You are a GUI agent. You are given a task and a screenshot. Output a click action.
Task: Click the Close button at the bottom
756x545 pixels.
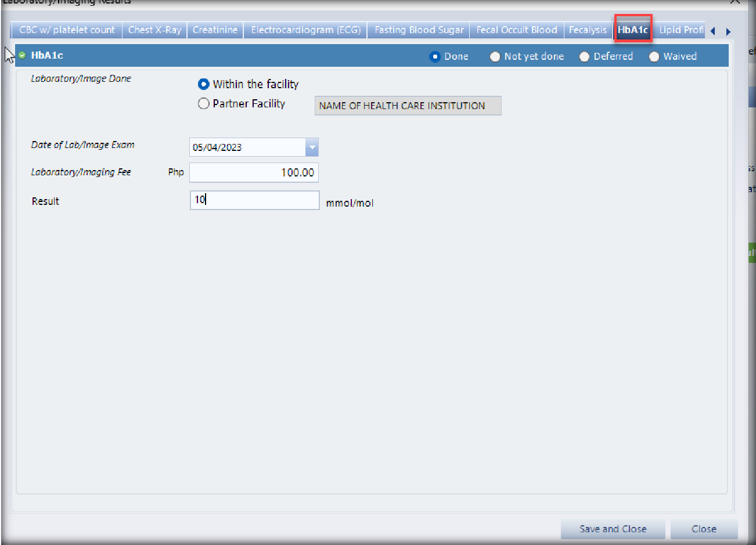click(704, 529)
